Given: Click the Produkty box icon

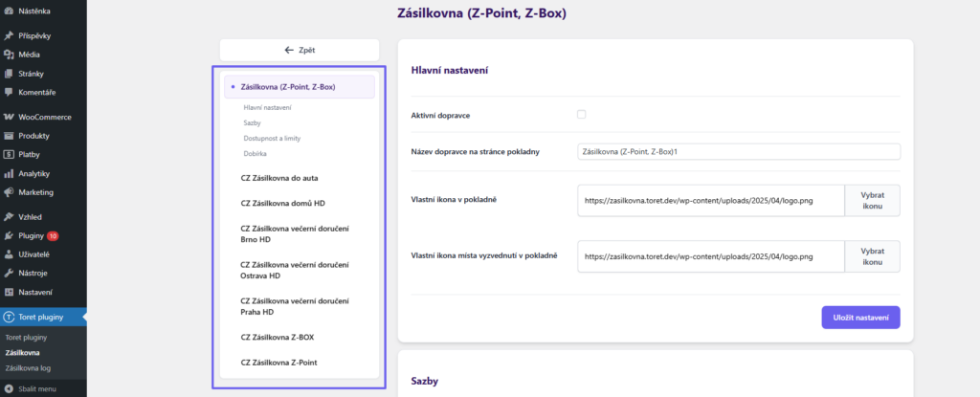Looking at the screenshot, I should pyautogui.click(x=9, y=136).
